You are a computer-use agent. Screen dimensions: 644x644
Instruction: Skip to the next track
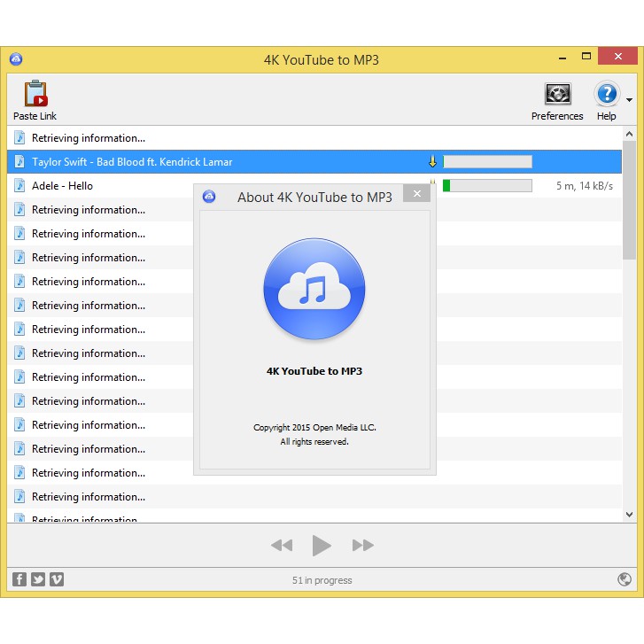363,546
